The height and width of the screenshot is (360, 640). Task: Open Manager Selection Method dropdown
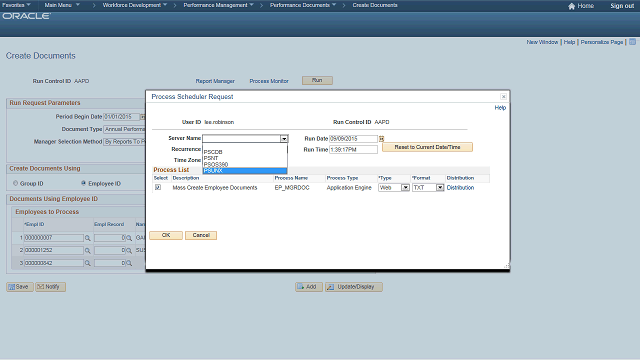pos(124,142)
